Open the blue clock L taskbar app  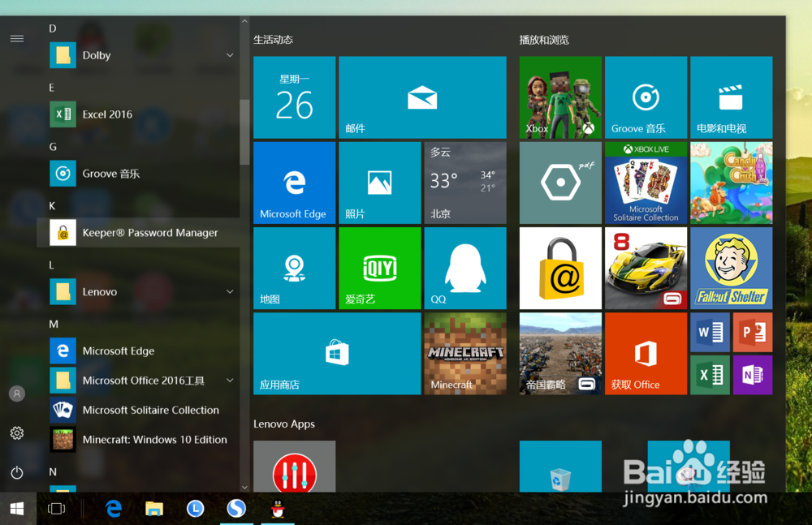click(195, 509)
